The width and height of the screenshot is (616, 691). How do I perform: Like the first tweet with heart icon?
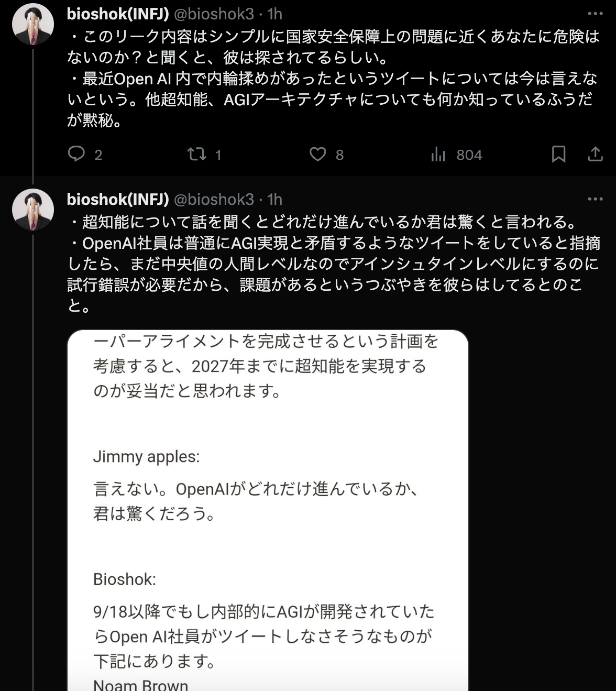(x=317, y=154)
